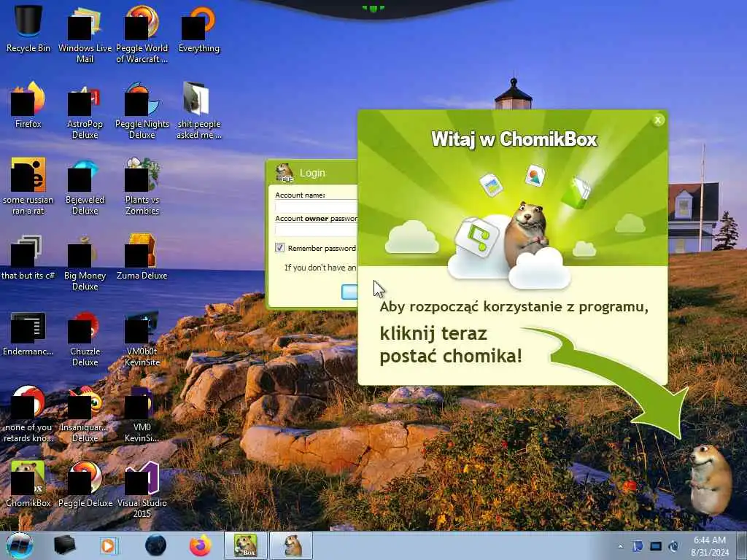747x560 pixels.
Task: Open Windows Live Mail desktop shortcut
Action: pos(85,34)
